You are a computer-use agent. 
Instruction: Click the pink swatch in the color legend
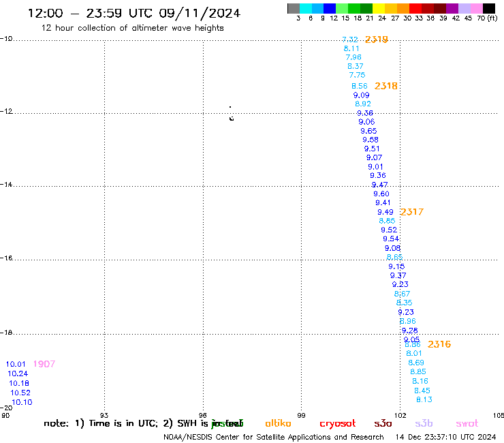[477, 8]
